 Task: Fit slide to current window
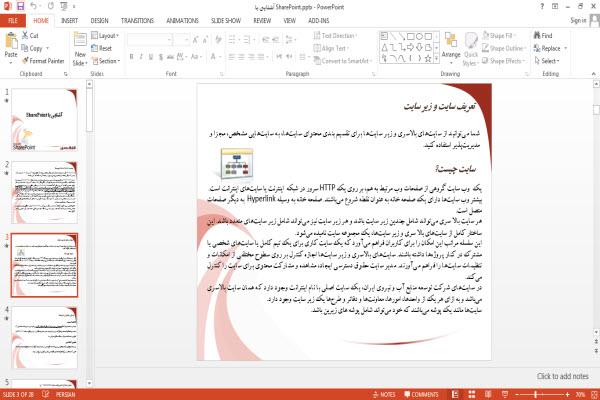(x=595, y=394)
